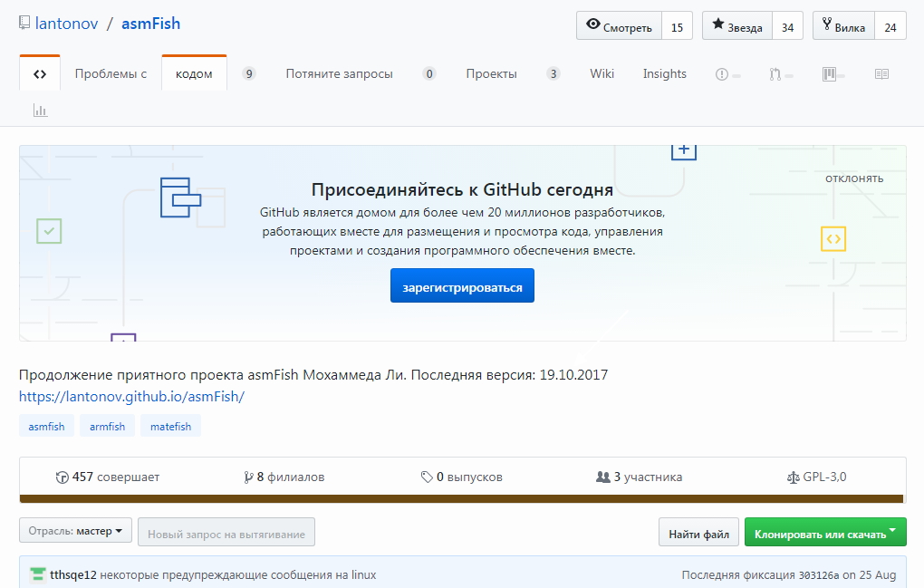Open the commit hash 303126a link
Screen dimensions: 924x588
[x=819, y=575]
